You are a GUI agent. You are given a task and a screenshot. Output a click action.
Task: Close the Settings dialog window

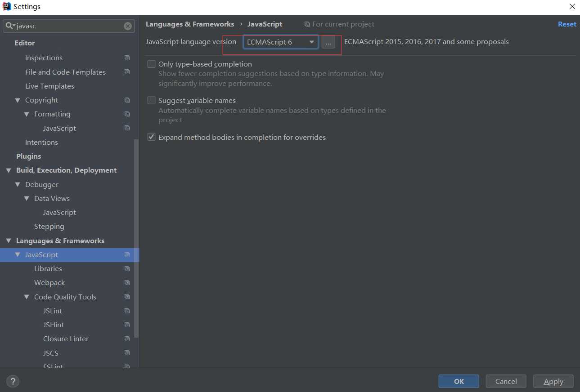coord(572,6)
